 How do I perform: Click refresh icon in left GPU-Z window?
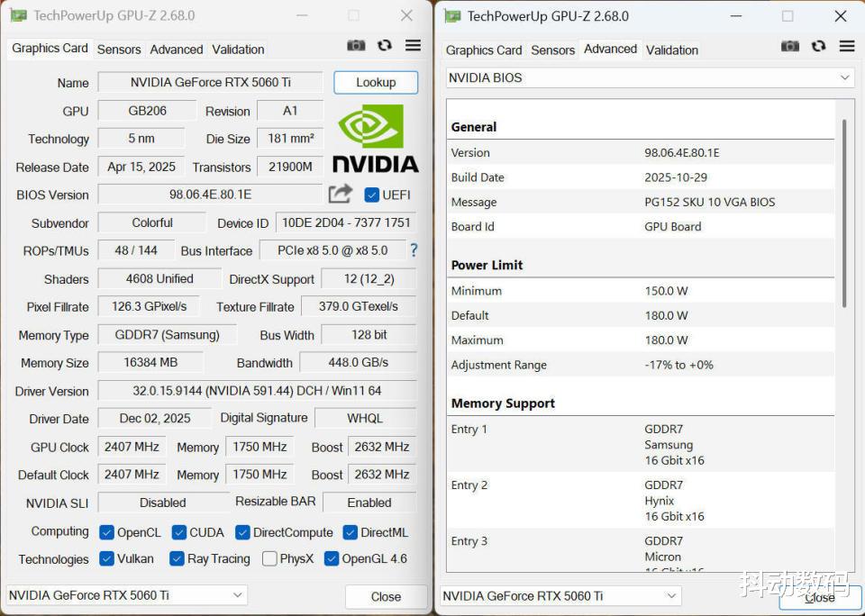(x=385, y=46)
